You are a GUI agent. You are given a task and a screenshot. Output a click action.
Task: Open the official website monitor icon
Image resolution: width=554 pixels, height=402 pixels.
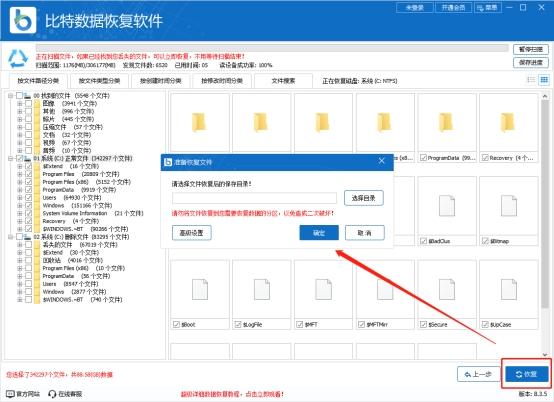click(10, 394)
